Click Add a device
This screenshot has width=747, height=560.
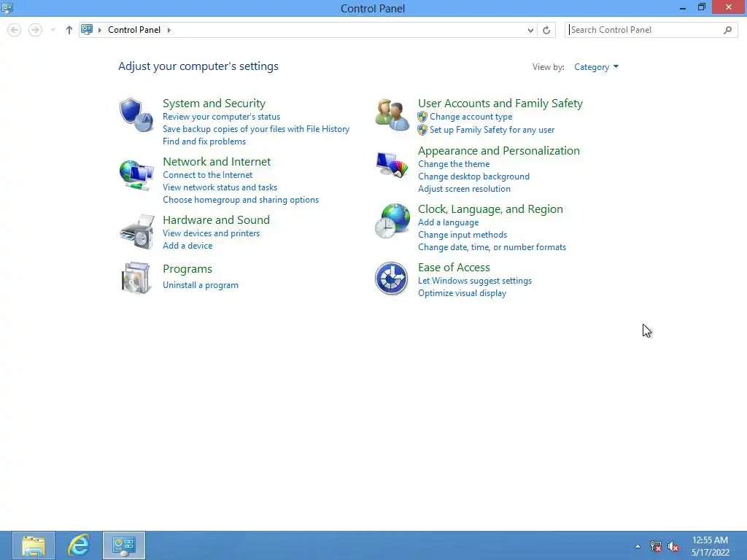187,246
